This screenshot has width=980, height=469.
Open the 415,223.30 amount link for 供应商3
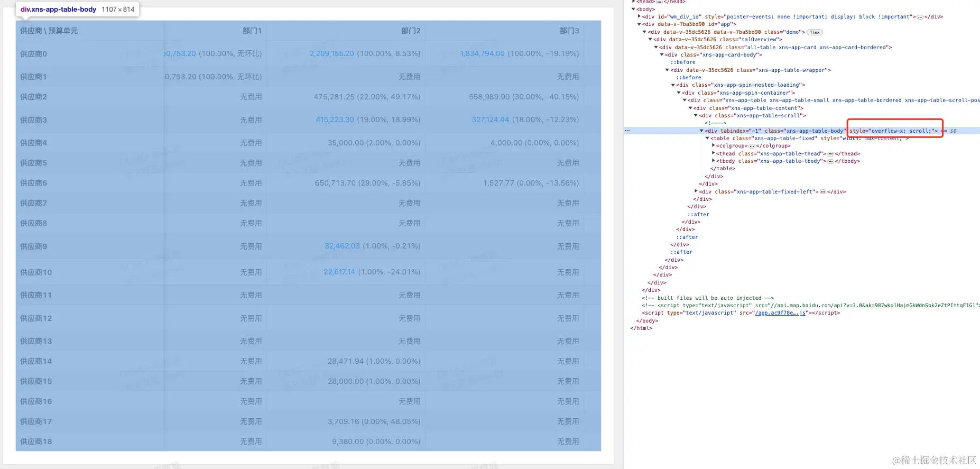point(335,119)
